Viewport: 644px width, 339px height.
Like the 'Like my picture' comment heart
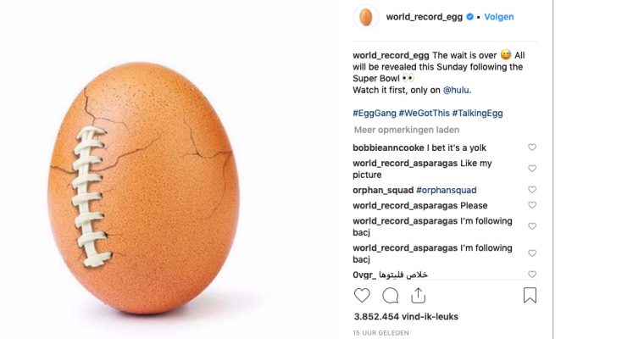click(532, 169)
